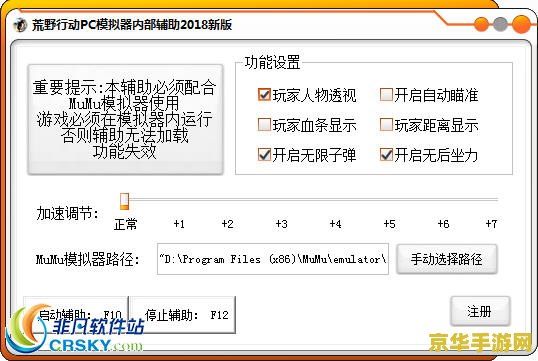This screenshot has width=538, height=361.
Task: Click the 功能设置 group label
Action: point(272,62)
